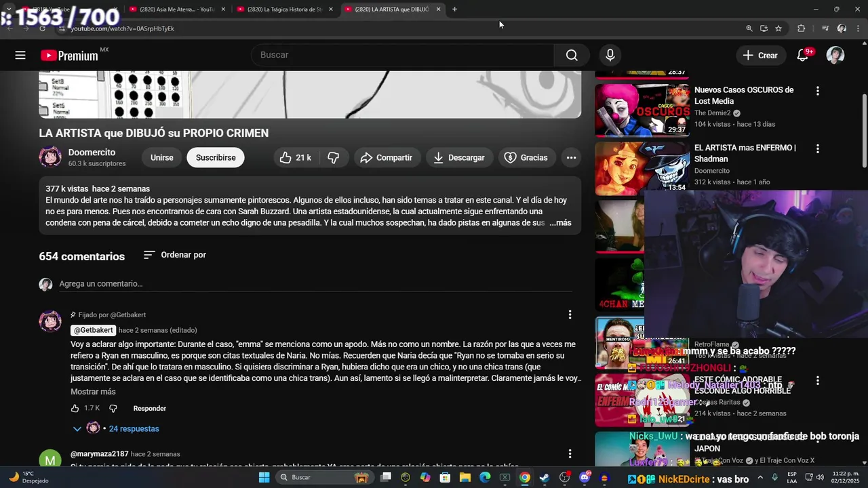The height and width of the screenshot is (488, 868).
Task: Open Doomercito channel avatar
Action: click(50, 157)
